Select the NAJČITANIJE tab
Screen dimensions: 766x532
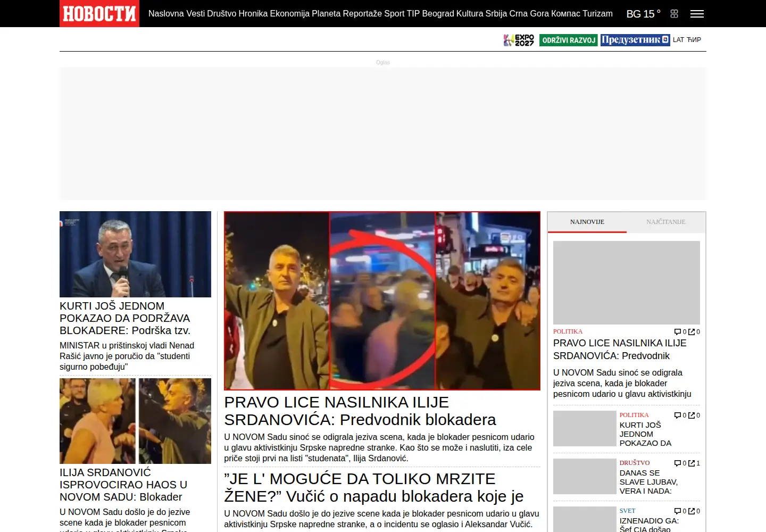click(x=666, y=222)
